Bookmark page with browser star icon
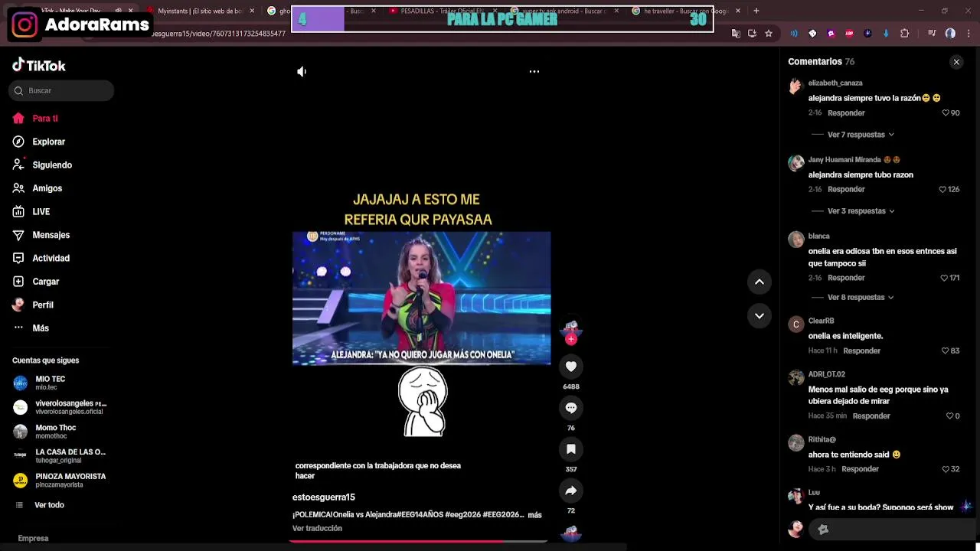Screen dimensions: 980x551 [x=768, y=34]
